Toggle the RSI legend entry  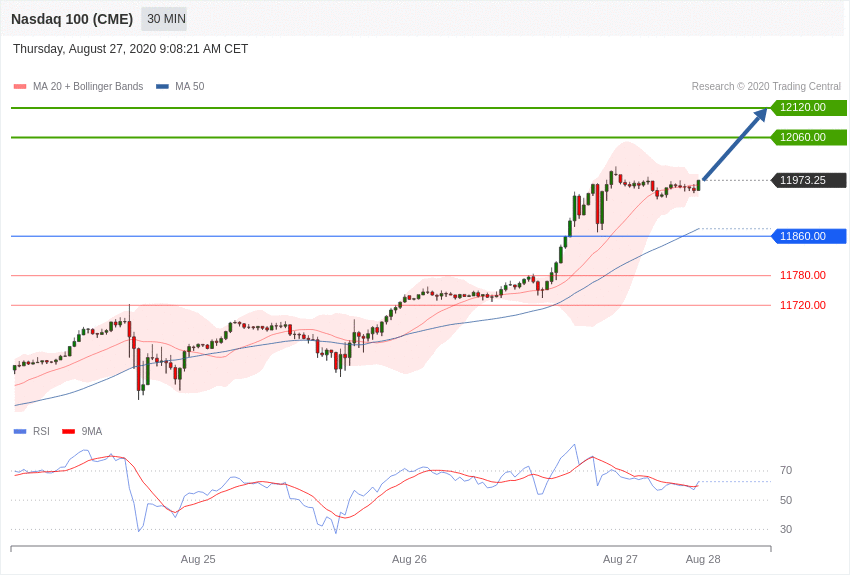click(x=32, y=432)
